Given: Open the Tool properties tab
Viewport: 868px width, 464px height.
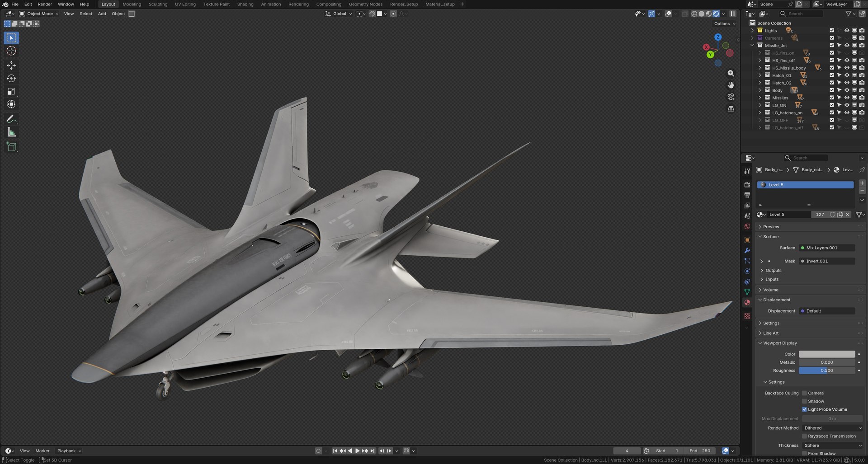Looking at the screenshot, I should 747,171.
